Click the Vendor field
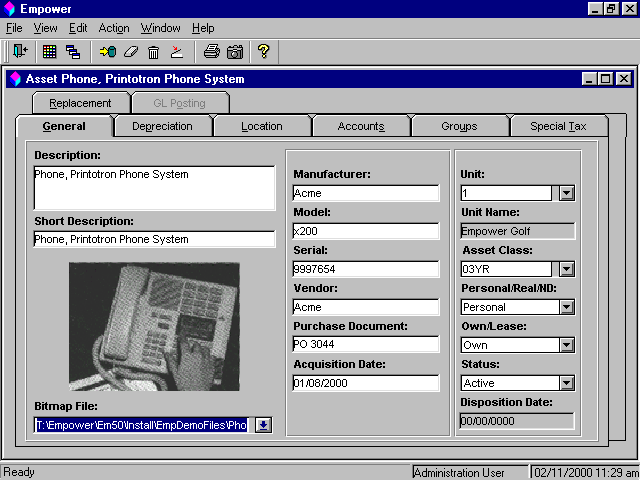The height and width of the screenshot is (480, 640). coord(366,307)
